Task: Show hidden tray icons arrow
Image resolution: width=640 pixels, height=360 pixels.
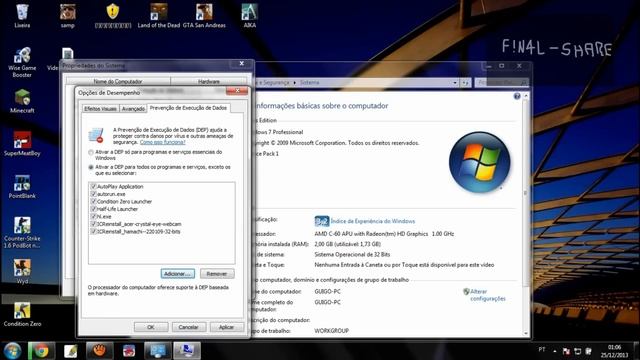Action: (x=555, y=351)
